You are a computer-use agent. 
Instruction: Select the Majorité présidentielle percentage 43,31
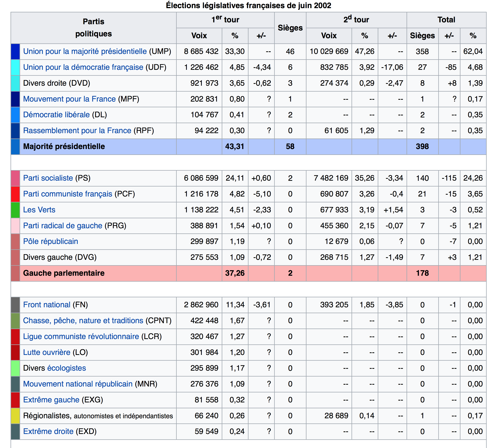(235, 146)
